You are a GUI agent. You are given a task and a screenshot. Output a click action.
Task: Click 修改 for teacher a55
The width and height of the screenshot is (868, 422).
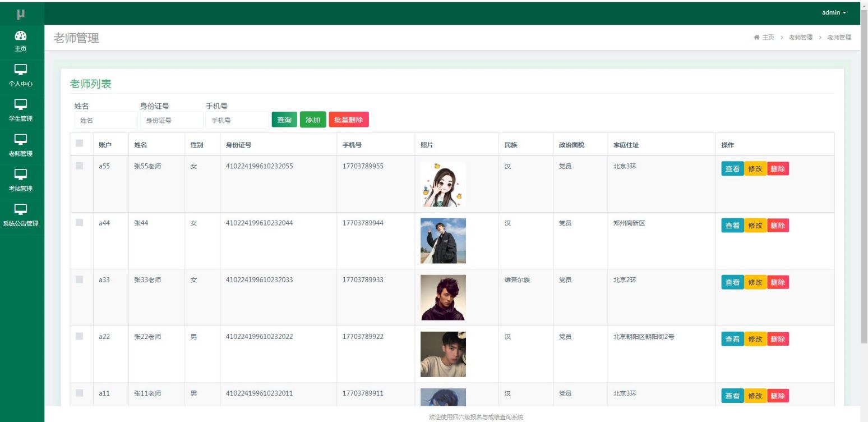pyautogui.click(x=755, y=169)
